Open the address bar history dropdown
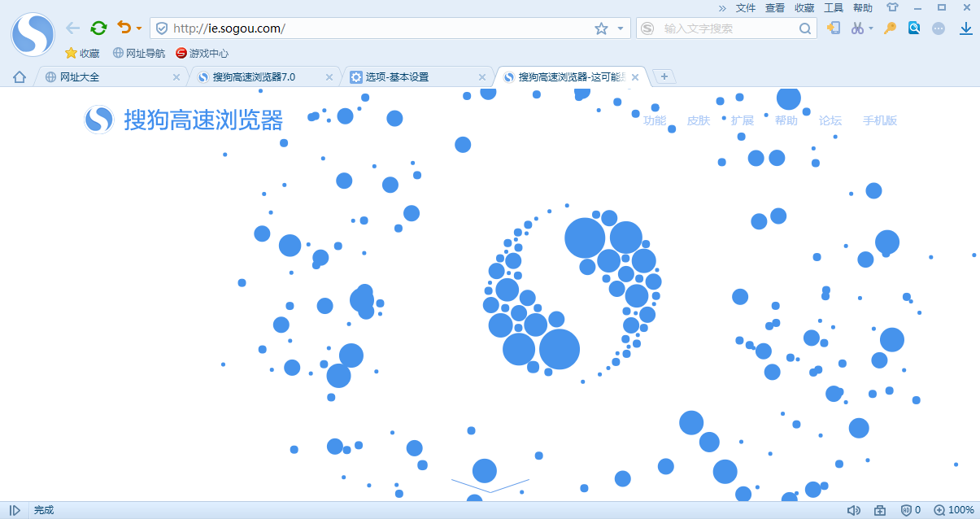This screenshot has width=980, height=519. point(621,28)
